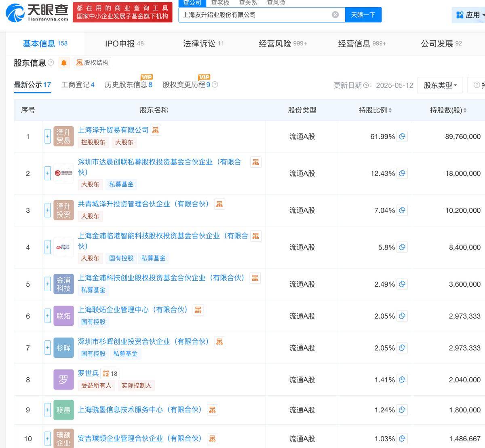Click the question mark icon next to 股东信息

(51, 63)
